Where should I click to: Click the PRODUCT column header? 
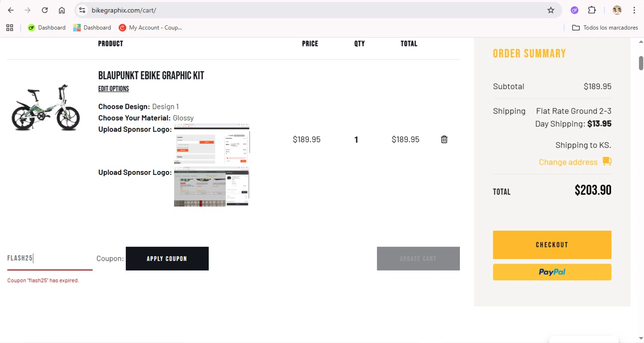(110, 44)
